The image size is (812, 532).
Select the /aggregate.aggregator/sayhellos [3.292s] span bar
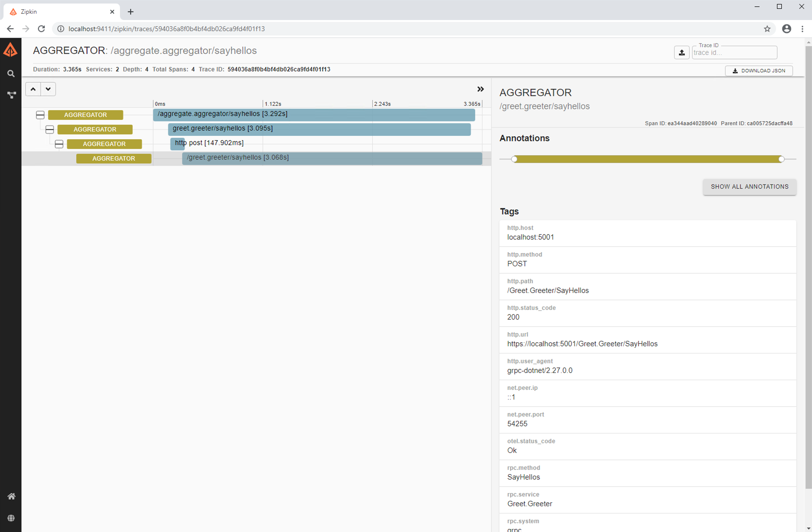[314, 115]
